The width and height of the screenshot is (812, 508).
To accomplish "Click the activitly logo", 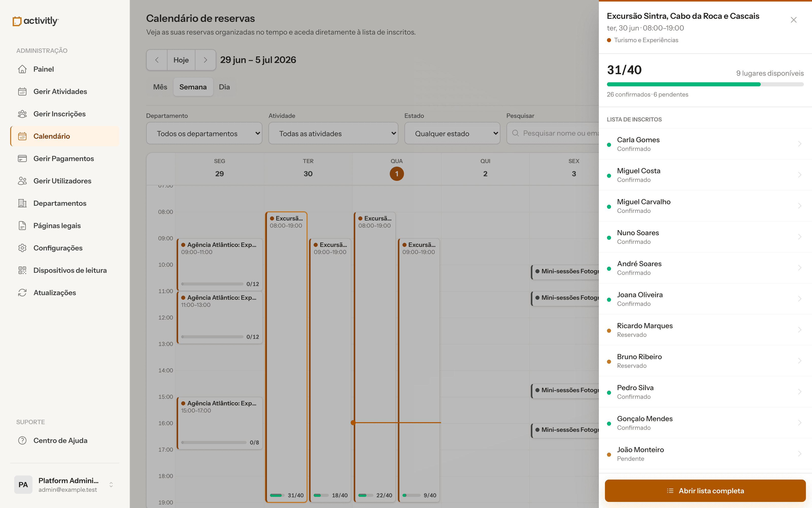I will pos(36,21).
